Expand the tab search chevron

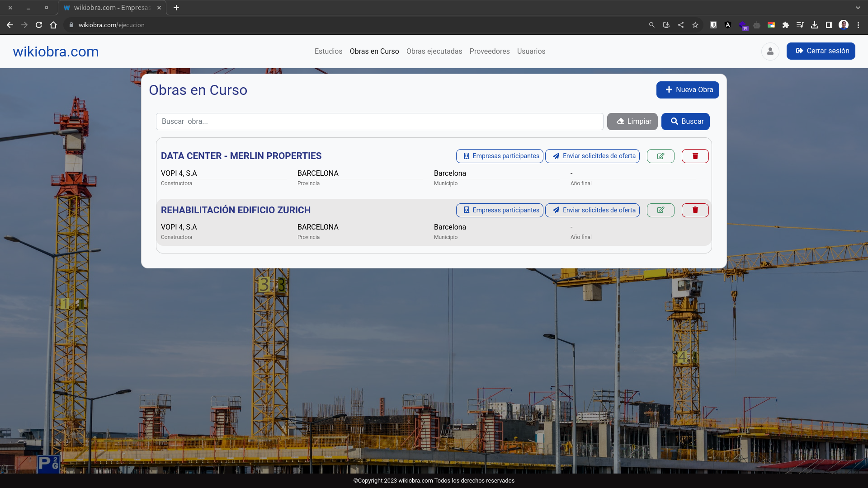pyautogui.click(x=858, y=8)
